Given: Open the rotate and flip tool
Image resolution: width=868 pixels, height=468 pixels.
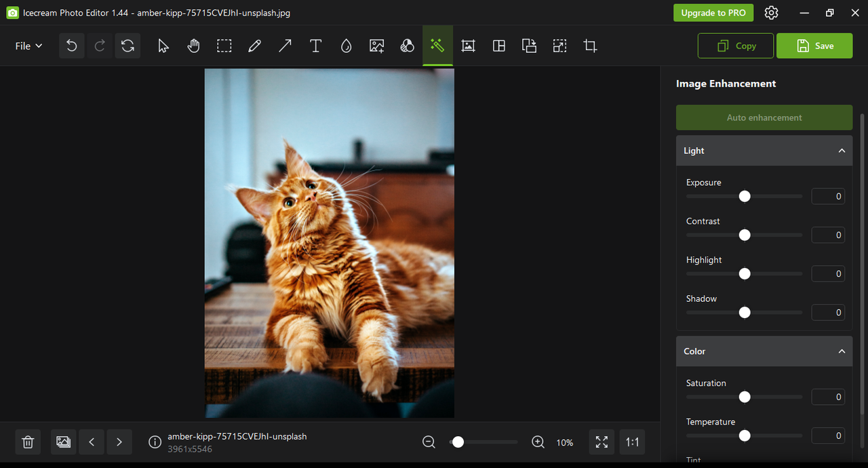Looking at the screenshot, I should [529, 45].
